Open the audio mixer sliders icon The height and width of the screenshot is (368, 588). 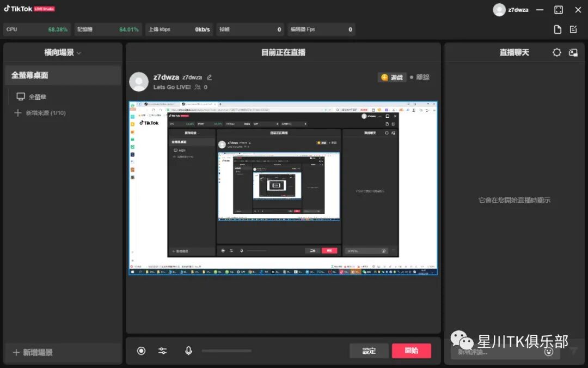coord(162,351)
